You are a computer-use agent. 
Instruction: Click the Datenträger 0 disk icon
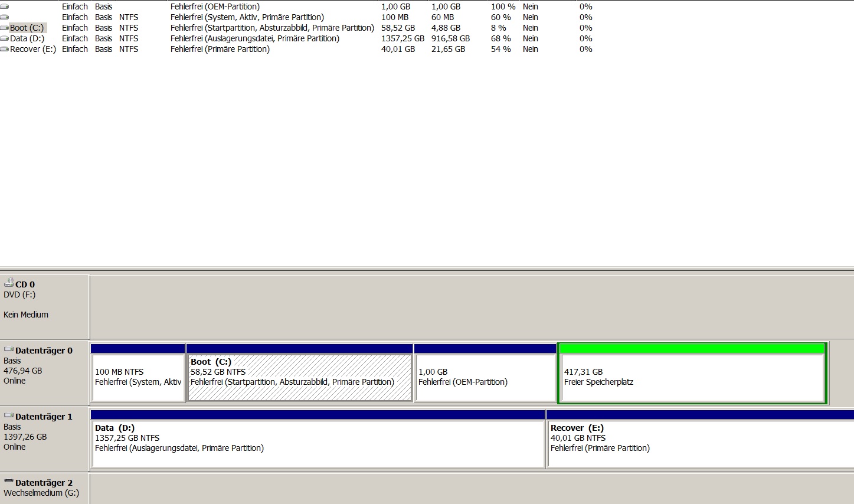9,350
